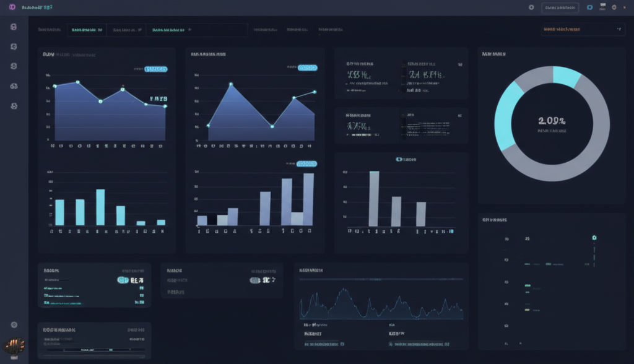Select the second tab in the filter bar
The width and height of the screenshot is (634, 364).
(126, 28)
